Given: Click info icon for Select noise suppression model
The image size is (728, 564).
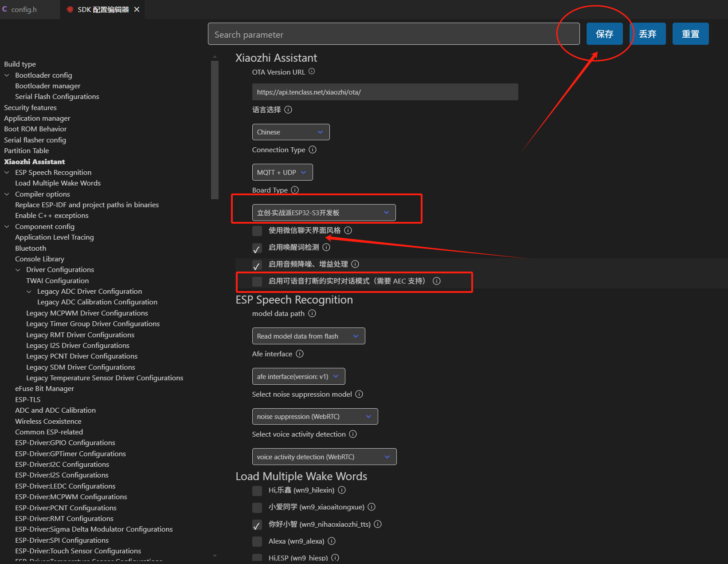Looking at the screenshot, I should coord(359,394).
